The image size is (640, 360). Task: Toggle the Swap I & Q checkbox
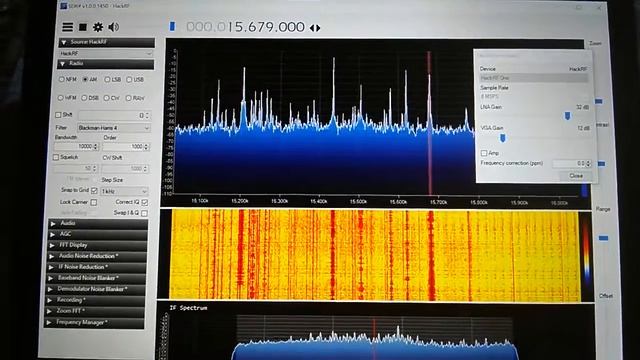tap(144, 213)
